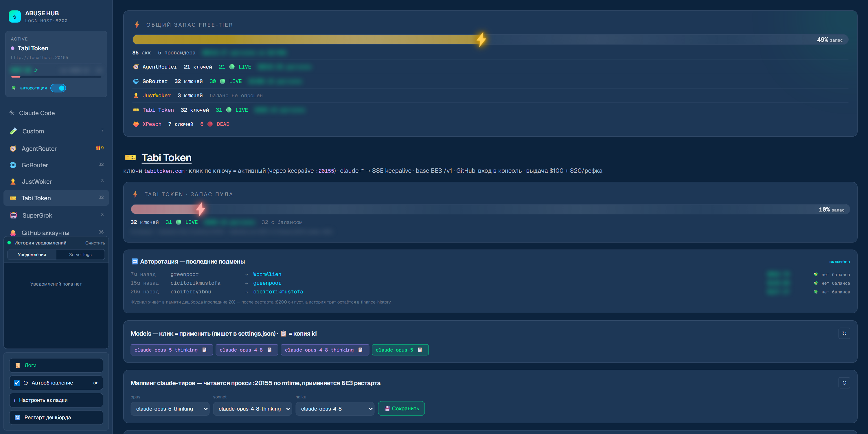The image size is (868, 434).
Task: Click cicitorikmustofa target in the 26м назад row
Action: point(278,292)
